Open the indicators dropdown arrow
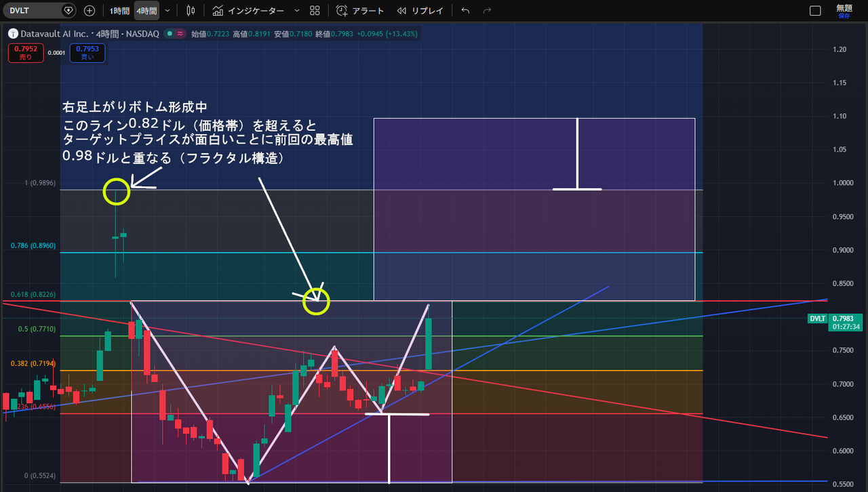 pyautogui.click(x=295, y=10)
